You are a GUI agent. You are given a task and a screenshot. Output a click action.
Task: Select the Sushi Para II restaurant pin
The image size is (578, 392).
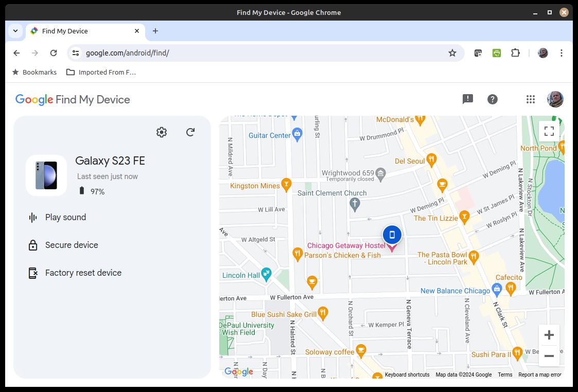click(517, 353)
